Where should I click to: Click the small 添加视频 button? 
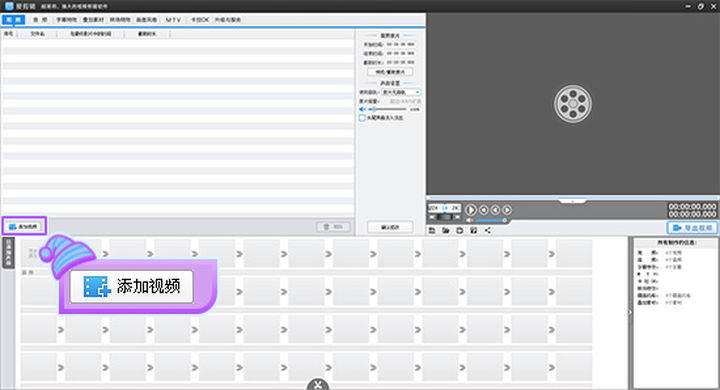click(x=24, y=226)
